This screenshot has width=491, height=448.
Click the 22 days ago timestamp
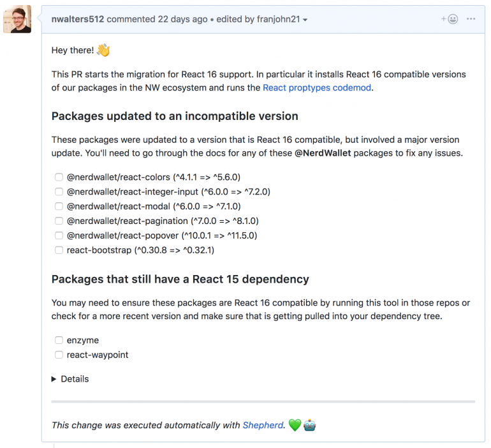[182, 19]
